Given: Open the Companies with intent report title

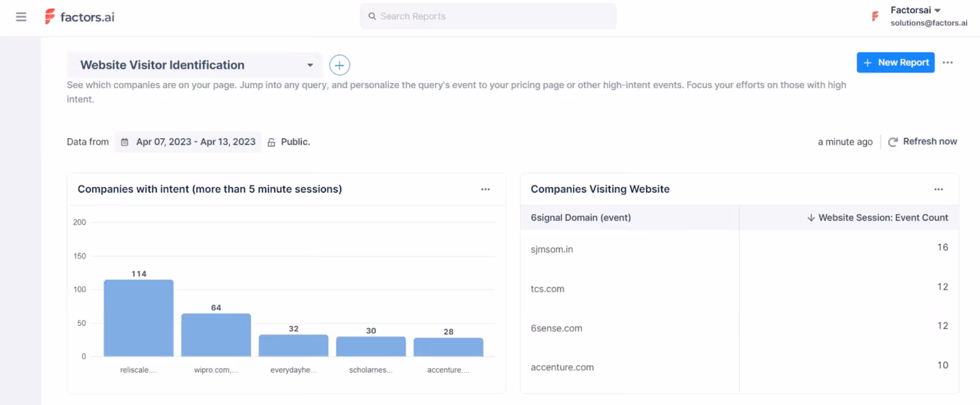Looking at the screenshot, I should [x=209, y=189].
